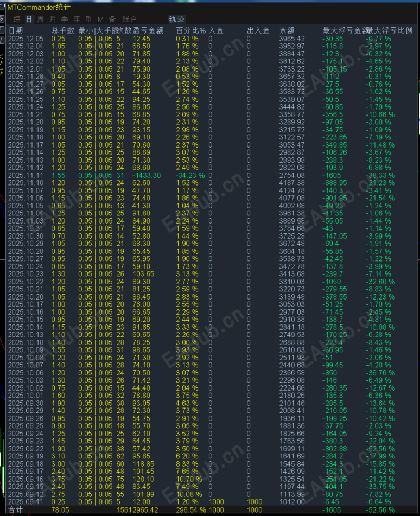
Task: Click the 10.70 % percentage value
Action: tap(189, 479)
